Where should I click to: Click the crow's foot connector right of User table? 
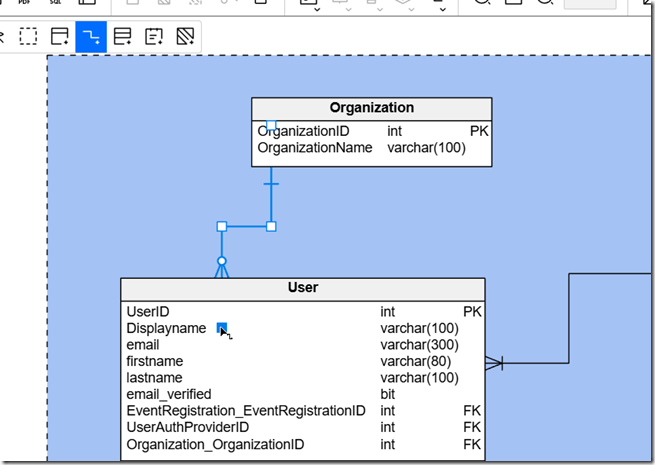click(x=493, y=363)
